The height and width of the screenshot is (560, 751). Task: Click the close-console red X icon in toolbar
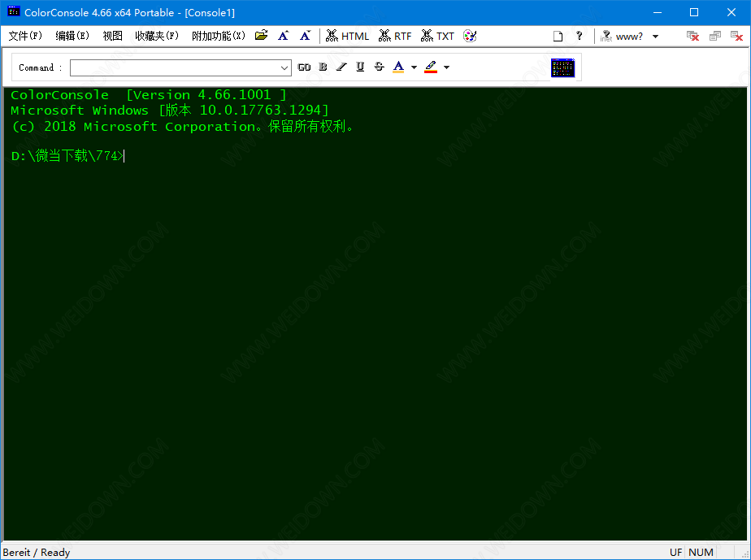(693, 36)
